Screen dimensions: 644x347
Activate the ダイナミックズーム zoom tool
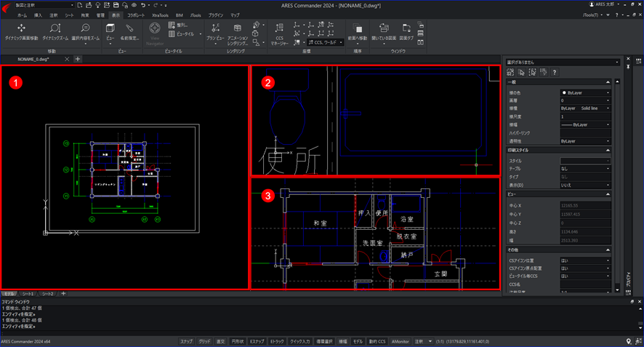point(55,32)
